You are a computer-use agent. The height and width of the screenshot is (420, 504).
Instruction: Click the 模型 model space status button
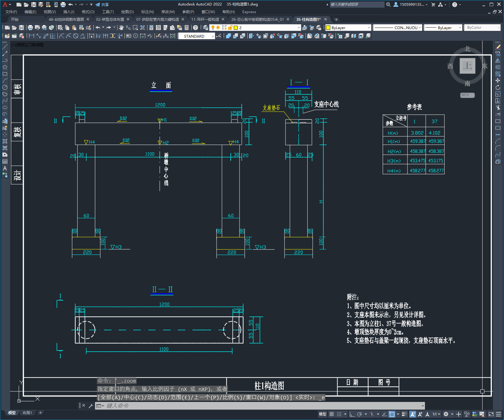322,414
